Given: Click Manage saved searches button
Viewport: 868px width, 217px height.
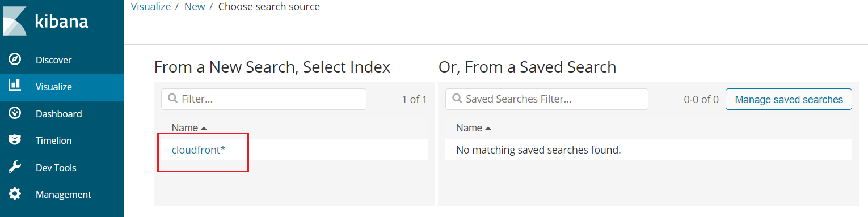Looking at the screenshot, I should pos(789,99).
